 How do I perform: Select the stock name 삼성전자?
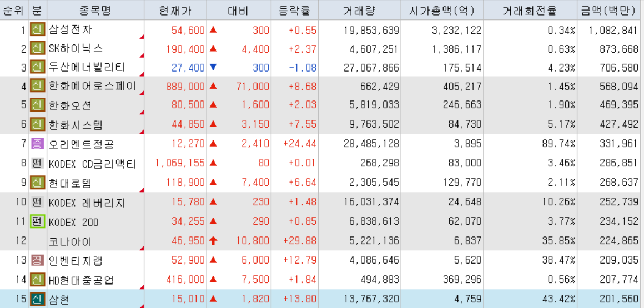pyautogui.click(x=71, y=30)
